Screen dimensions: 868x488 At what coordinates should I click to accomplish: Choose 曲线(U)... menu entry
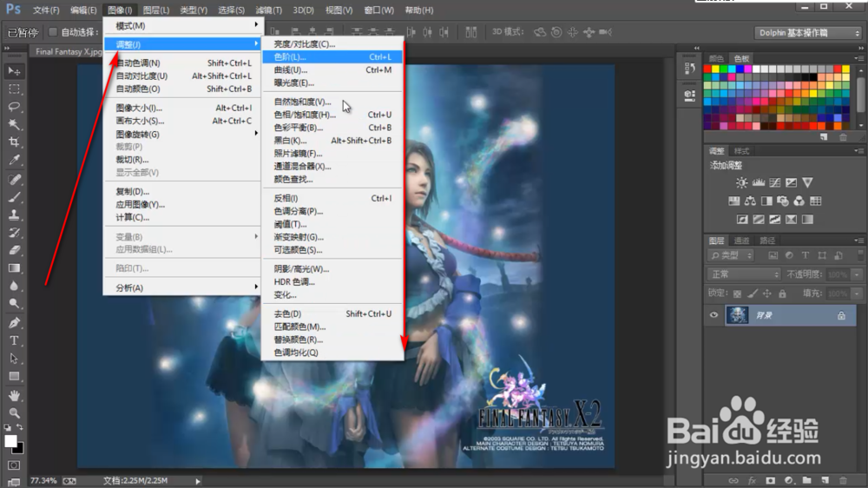tap(332, 69)
